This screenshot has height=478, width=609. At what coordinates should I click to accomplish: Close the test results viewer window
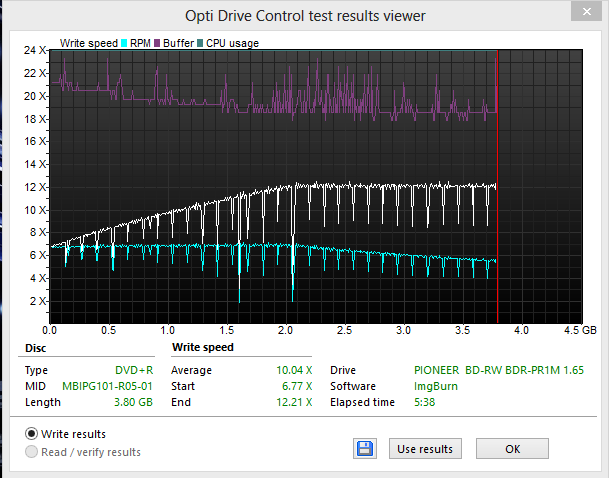click(x=586, y=12)
